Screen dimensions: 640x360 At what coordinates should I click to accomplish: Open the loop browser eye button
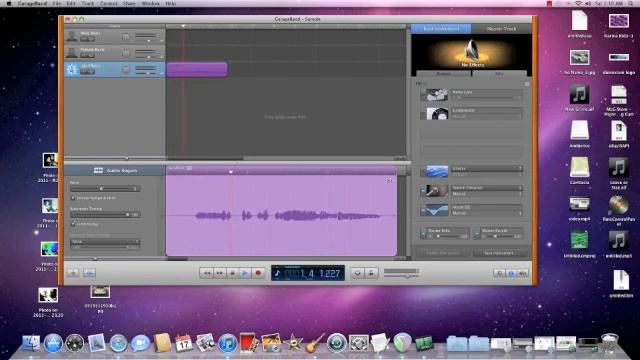(x=499, y=273)
